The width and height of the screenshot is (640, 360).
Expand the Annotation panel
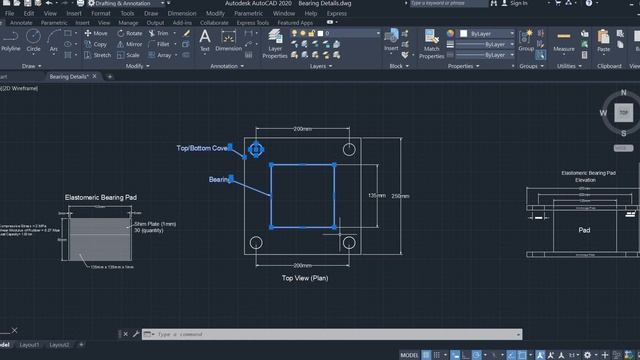(227, 66)
